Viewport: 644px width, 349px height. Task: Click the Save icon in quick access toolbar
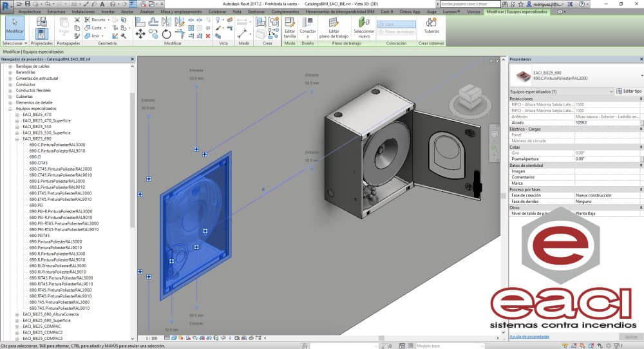point(28,4)
